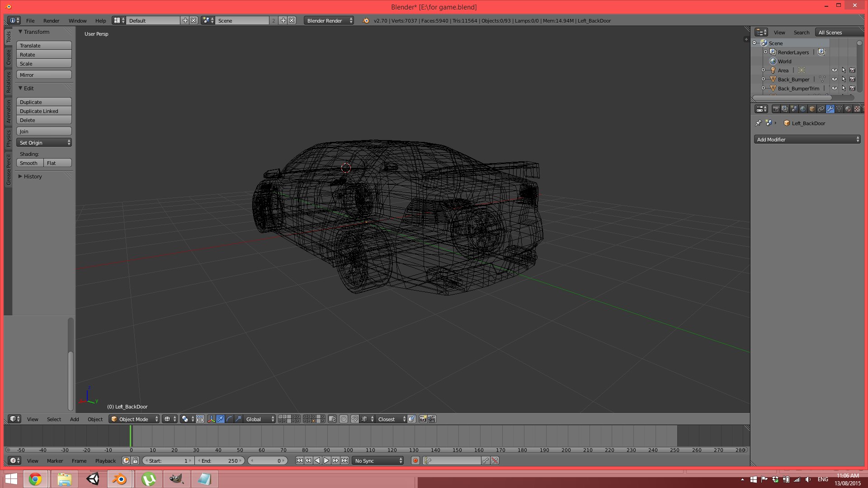Toggle viewport visibility eye for Area lamp

point(835,70)
